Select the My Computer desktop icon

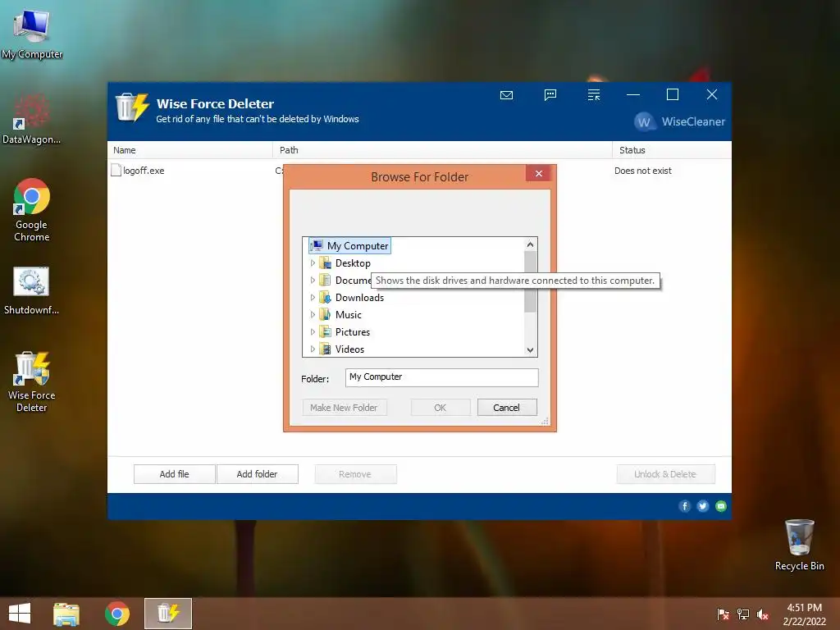point(32,34)
